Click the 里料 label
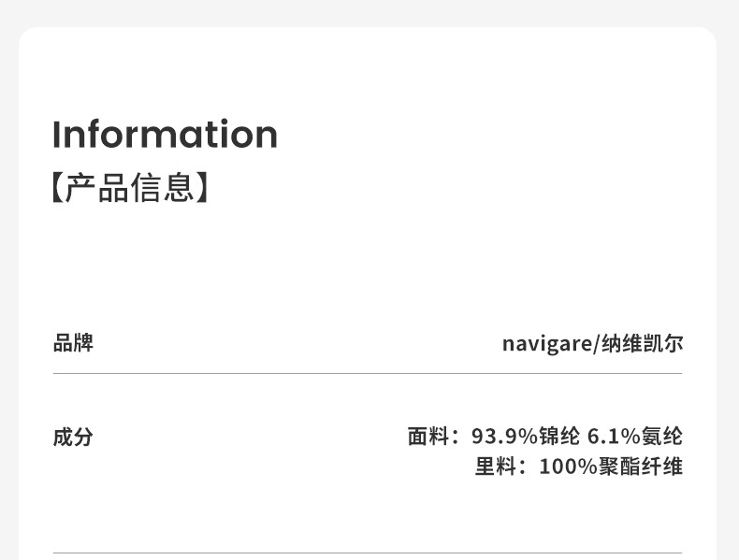 click(496, 467)
